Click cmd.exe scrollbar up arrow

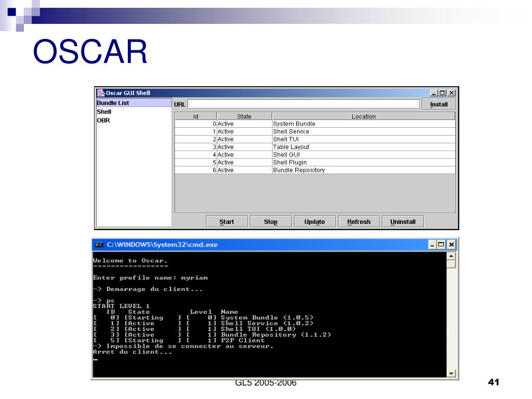click(x=451, y=256)
